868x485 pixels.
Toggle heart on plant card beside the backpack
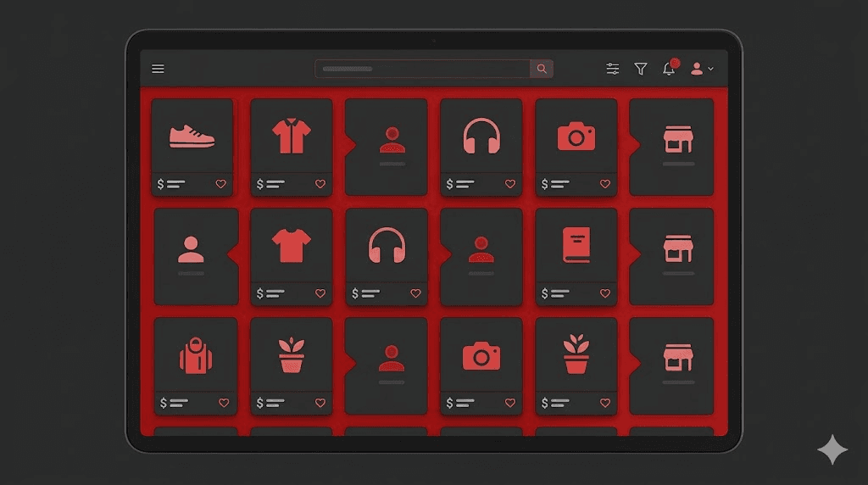(x=320, y=403)
